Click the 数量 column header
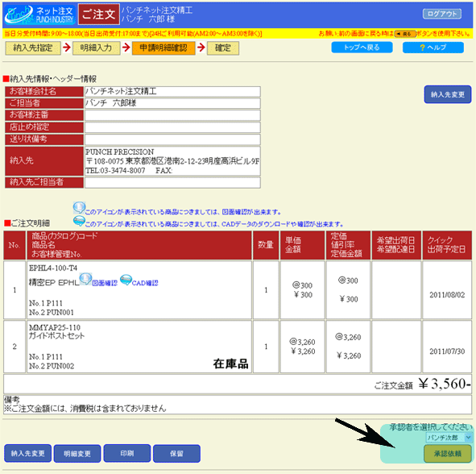This screenshot has height=474, width=476. coord(266,245)
